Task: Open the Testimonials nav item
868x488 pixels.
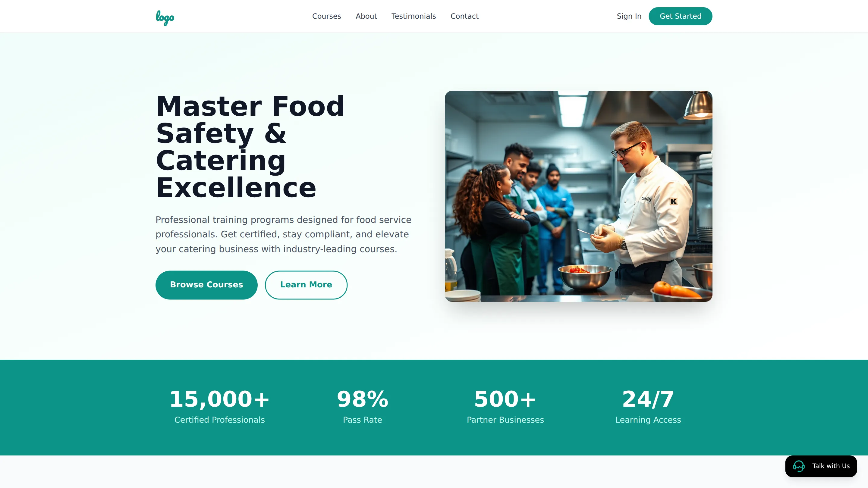Action: click(414, 16)
